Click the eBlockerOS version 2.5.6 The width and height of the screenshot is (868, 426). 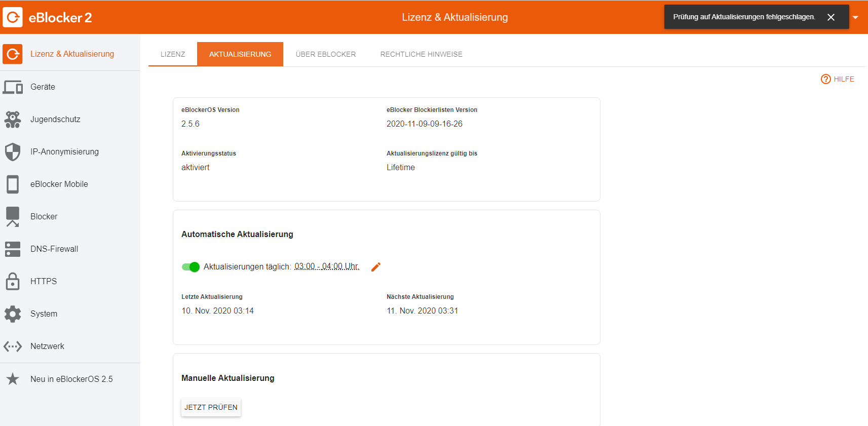191,124
